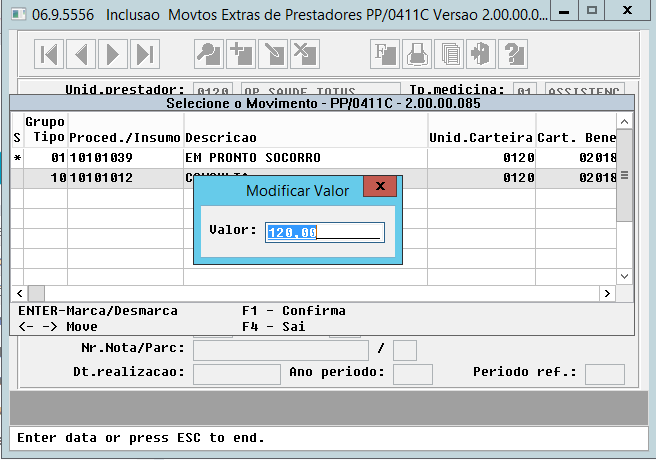Screen dimensions: 656x460
Task: Click the Ano periodo input field
Action: [x=413, y=374]
